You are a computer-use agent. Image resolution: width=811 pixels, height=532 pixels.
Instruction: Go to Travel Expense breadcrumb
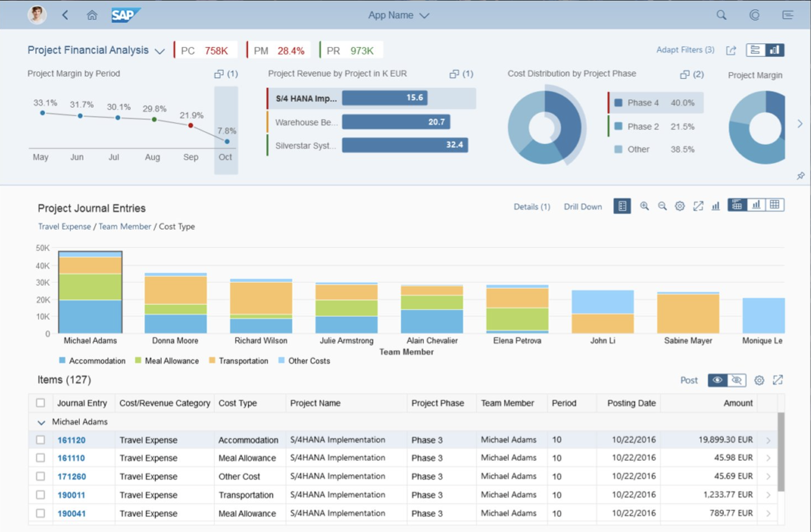[x=64, y=227]
